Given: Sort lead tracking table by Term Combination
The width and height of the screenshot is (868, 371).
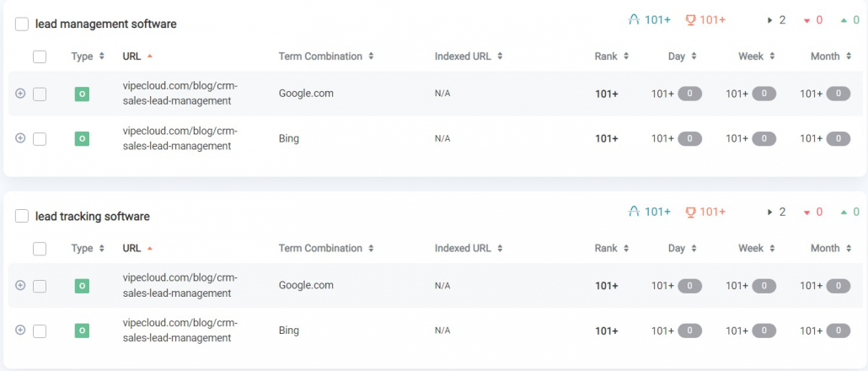Looking at the screenshot, I should 326,248.
